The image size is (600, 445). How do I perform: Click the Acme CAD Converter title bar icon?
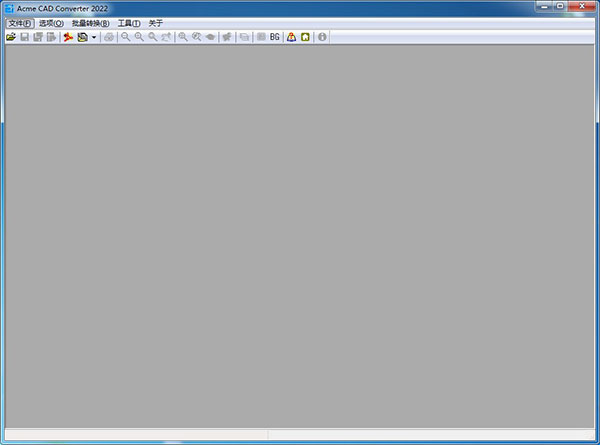coord(8,8)
